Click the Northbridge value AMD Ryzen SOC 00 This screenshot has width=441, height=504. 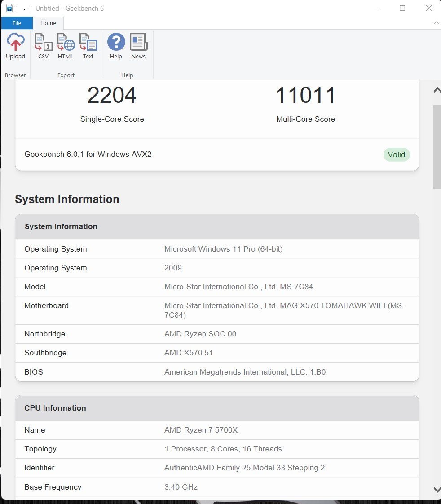click(200, 334)
